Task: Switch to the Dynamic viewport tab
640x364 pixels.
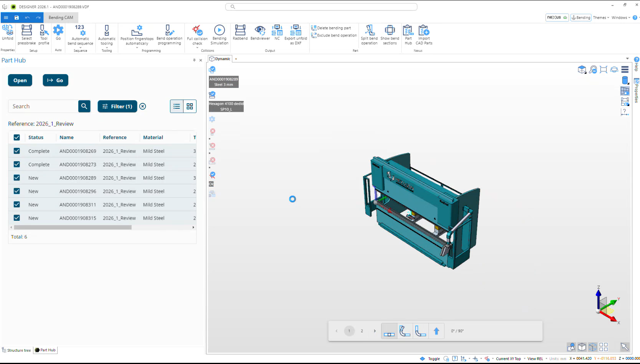Action: (x=220, y=59)
